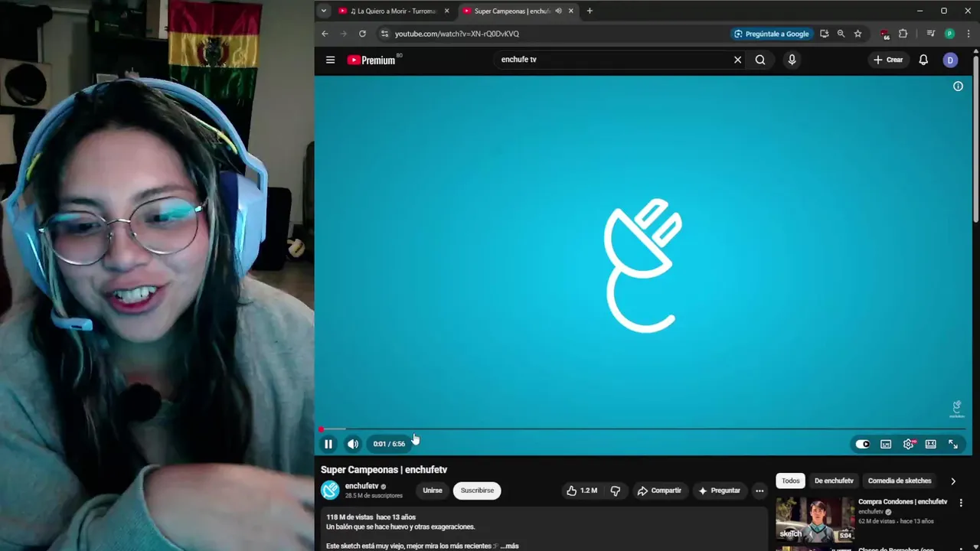Click the Pregúntale a Google button
Screen dimensions: 980x551
[772, 34]
